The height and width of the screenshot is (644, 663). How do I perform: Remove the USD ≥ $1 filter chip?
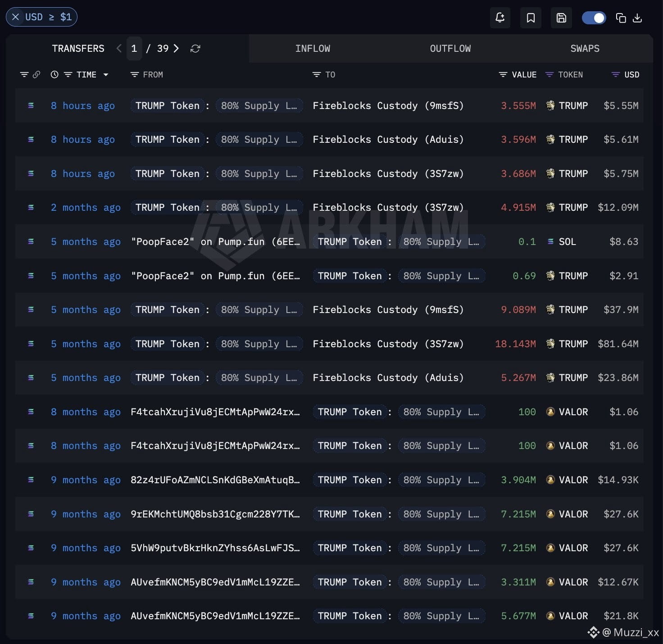point(15,17)
